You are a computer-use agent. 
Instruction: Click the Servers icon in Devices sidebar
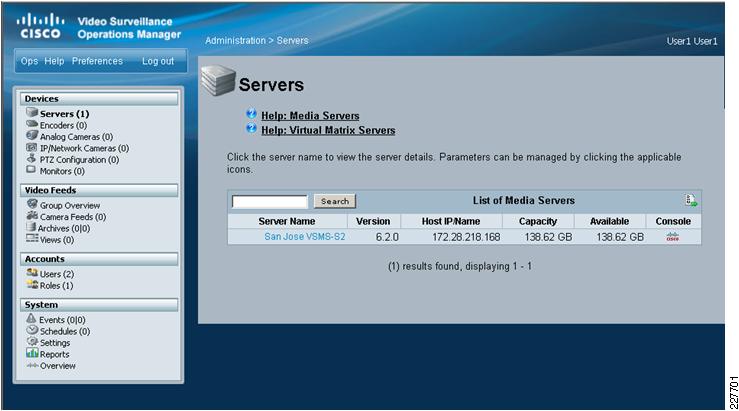click(x=32, y=113)
